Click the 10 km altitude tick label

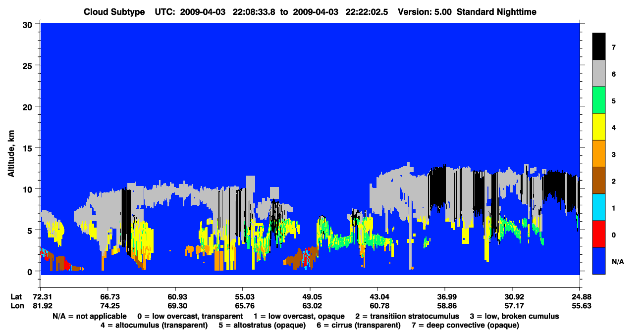[x=29, y=189]
